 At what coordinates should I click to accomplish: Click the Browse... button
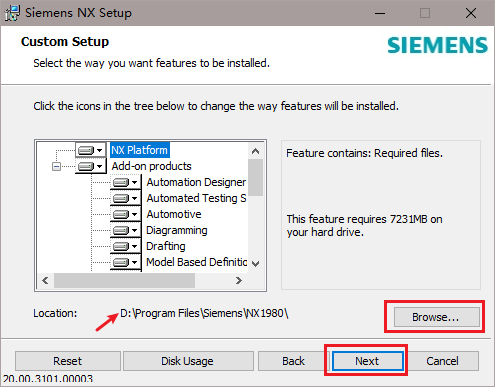[437, 317]
